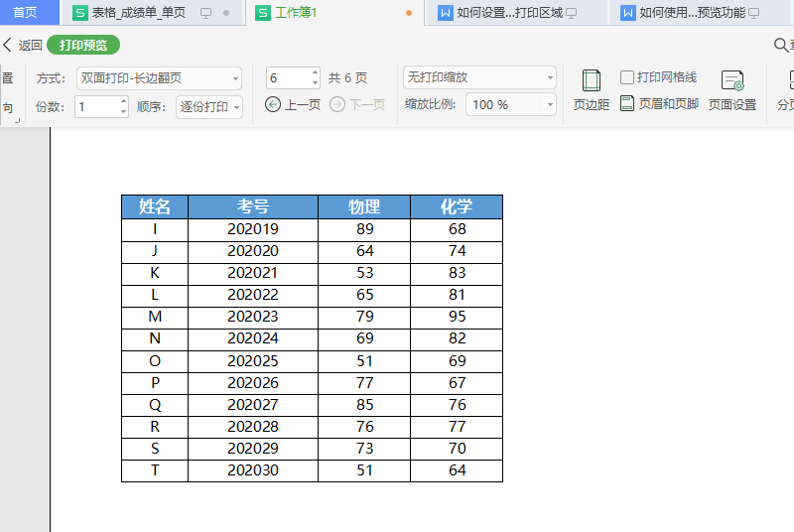Click the name cell T
Viewport: 794px width, 532px height.
click(155, 470)
